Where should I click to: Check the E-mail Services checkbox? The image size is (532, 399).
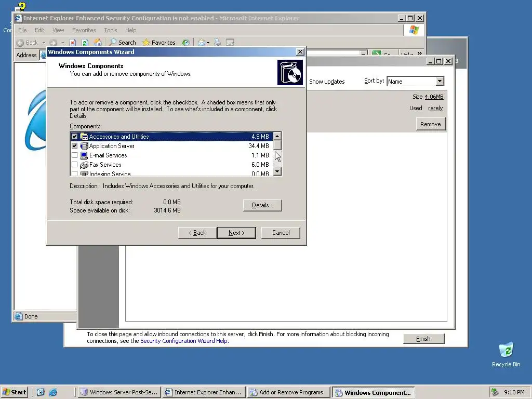pyautogui.click(x=75, y=155)
